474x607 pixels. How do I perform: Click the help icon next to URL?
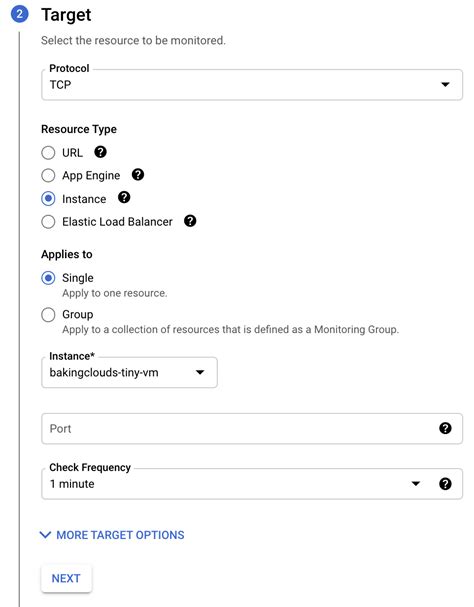pos(100,152)
